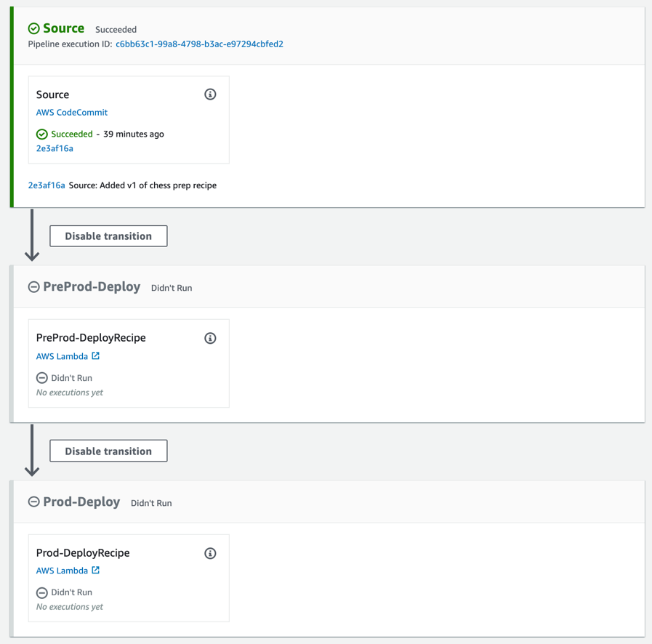Open AWS Lambda link in Prod-DeployRecipe

(x=62, y=571)
